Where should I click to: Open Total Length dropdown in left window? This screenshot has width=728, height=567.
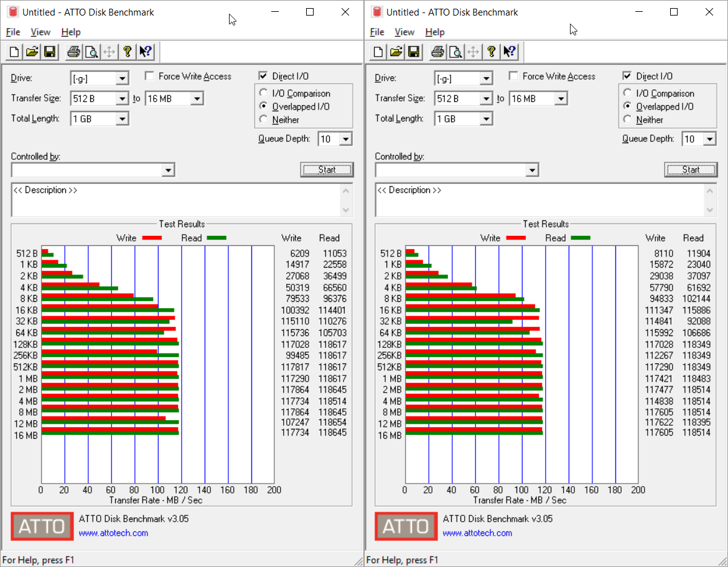[x=122, y=119]
